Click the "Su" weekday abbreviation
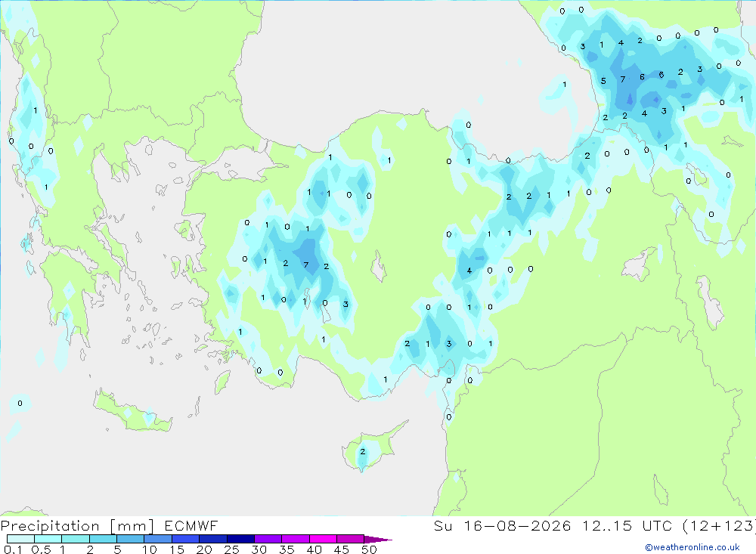Viewport: 756px width, 554px height. click(443, 525)
